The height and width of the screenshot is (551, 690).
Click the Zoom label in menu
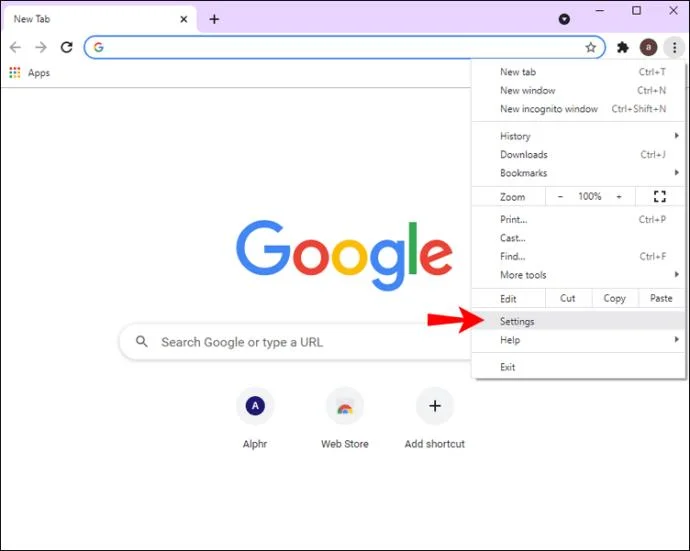coord(512,197)
